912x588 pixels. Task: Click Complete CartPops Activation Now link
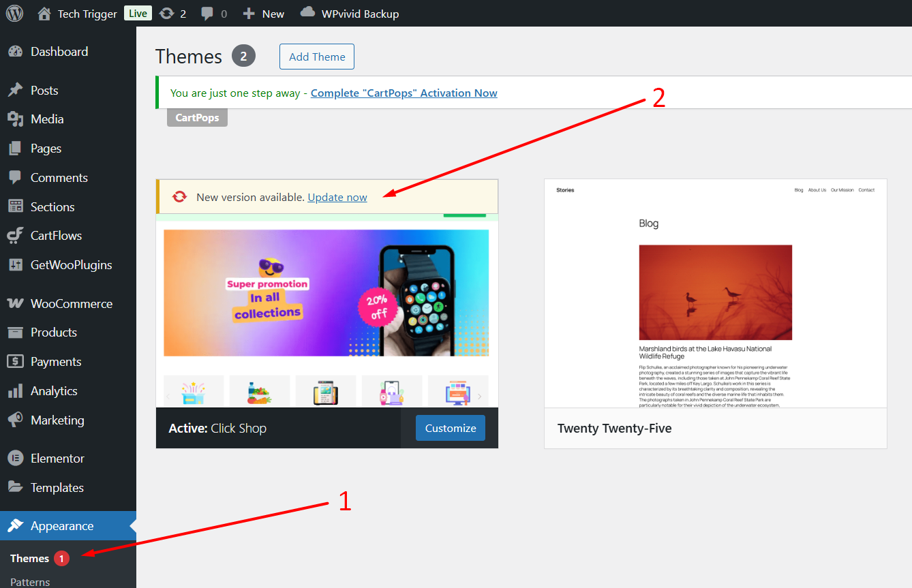(404, 93)
